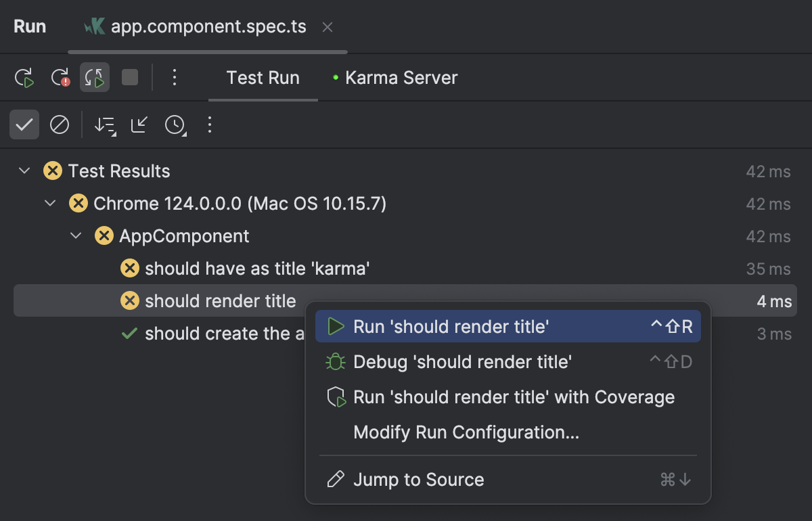Open the sort options arrow icon
812x521 pixels.
(104, 124)
